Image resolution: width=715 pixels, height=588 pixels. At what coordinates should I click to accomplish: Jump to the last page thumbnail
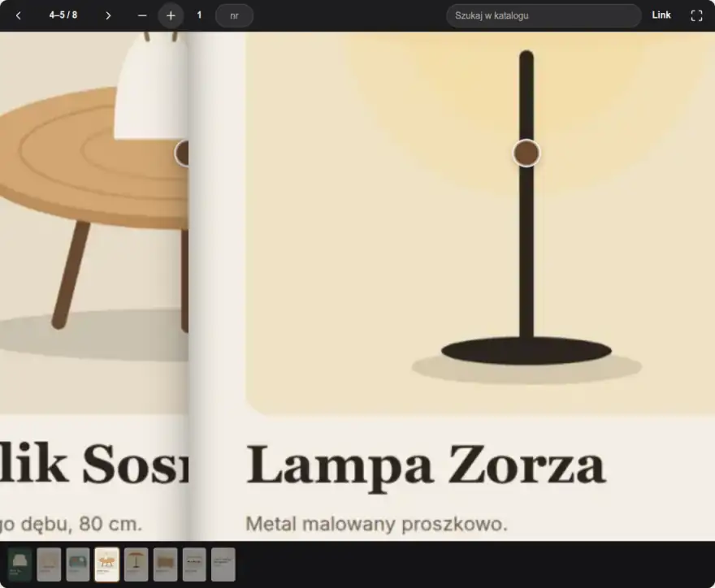pos(223,564)
